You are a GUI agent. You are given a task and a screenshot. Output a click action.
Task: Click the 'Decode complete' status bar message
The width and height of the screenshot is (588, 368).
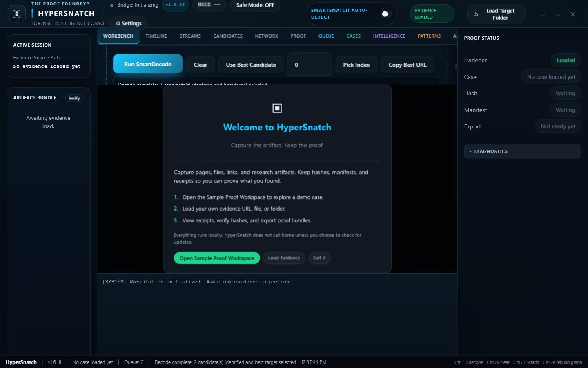tap(241, 362)
